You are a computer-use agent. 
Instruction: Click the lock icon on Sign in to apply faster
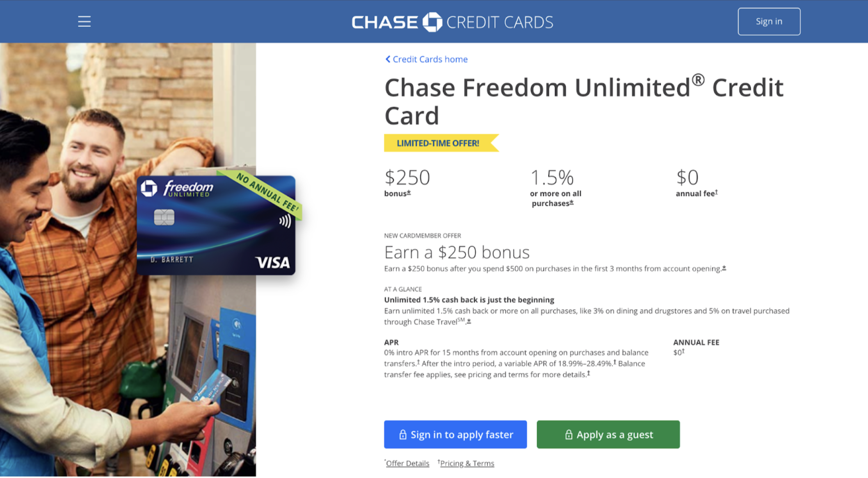tap(402, 435)
